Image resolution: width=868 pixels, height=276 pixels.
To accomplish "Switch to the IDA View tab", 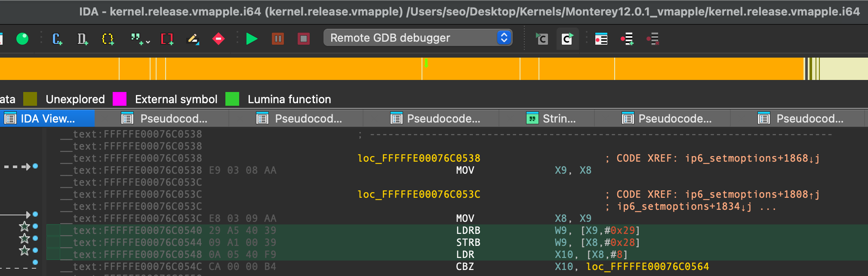I will click(x=47, y=118).
